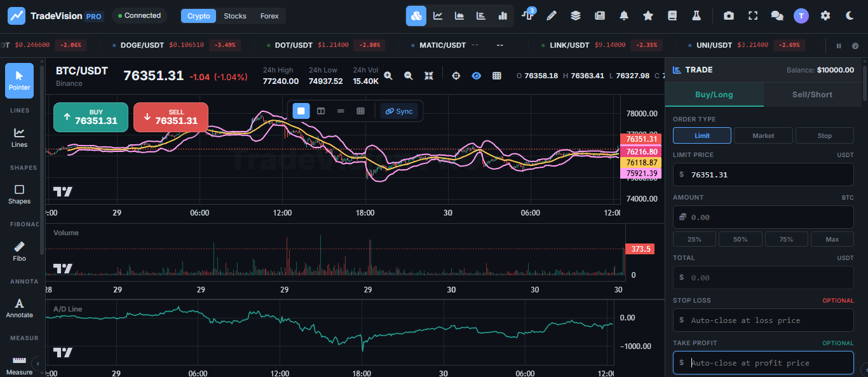Select the Lines drawing tool
868x377 pixels.
pyautogui.click(x=19, y=137)
